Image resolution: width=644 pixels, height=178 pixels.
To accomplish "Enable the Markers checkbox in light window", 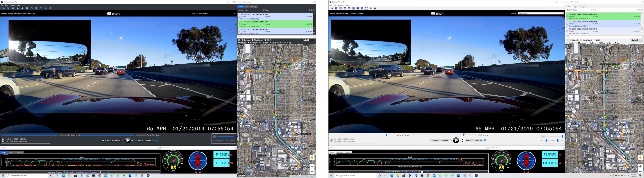I will point(577,43).
